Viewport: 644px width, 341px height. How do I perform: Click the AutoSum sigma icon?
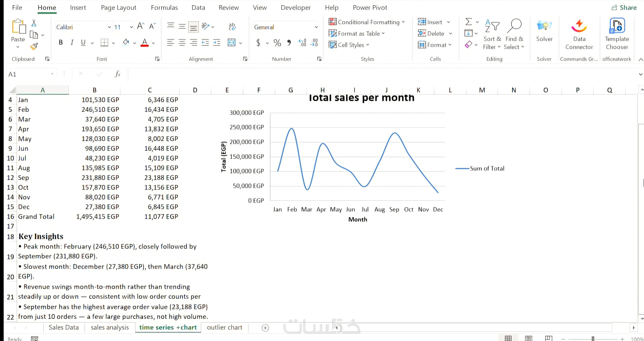[469, 22]
